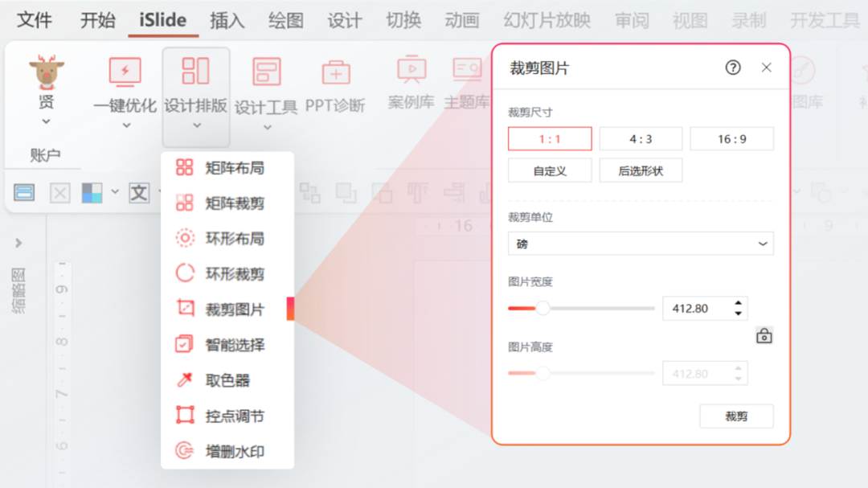Select 裁剪图片 menu entry

[x=227, y=309]
